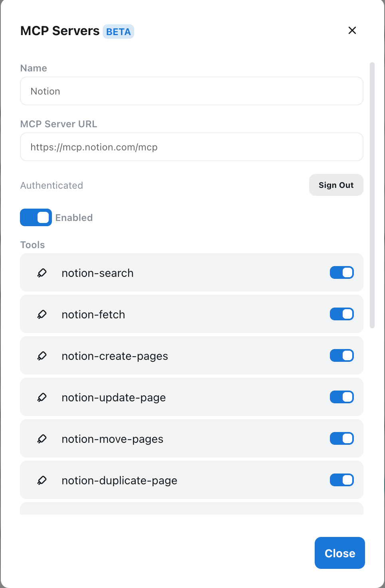Select the notion-fetch tool name
385x588 pixels.
[93, 314]
